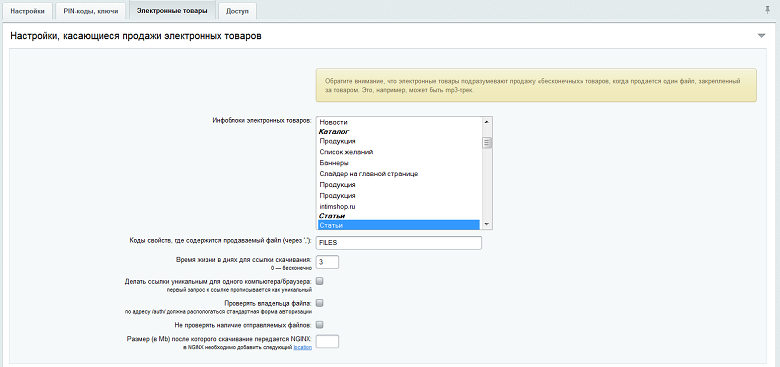Click the infoblock list scroll down arrow

487,225
